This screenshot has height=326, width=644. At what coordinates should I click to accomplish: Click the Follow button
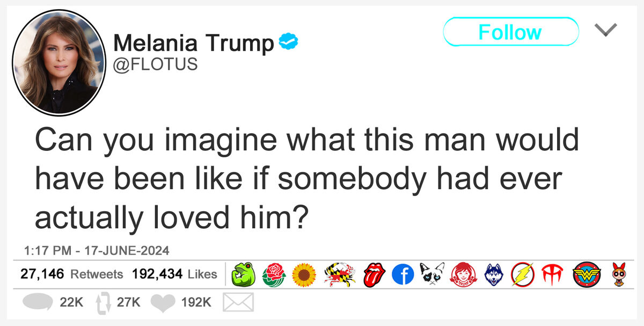tap(511, 32)
